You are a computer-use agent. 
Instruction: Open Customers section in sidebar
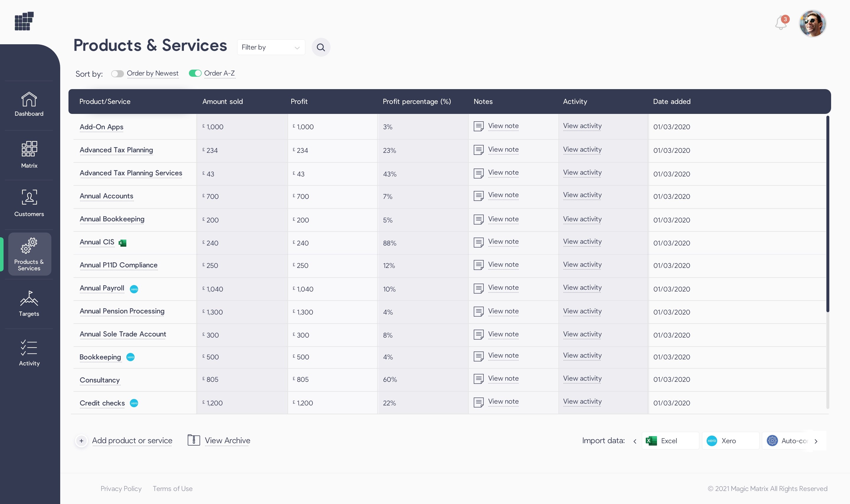pos(29,203)
